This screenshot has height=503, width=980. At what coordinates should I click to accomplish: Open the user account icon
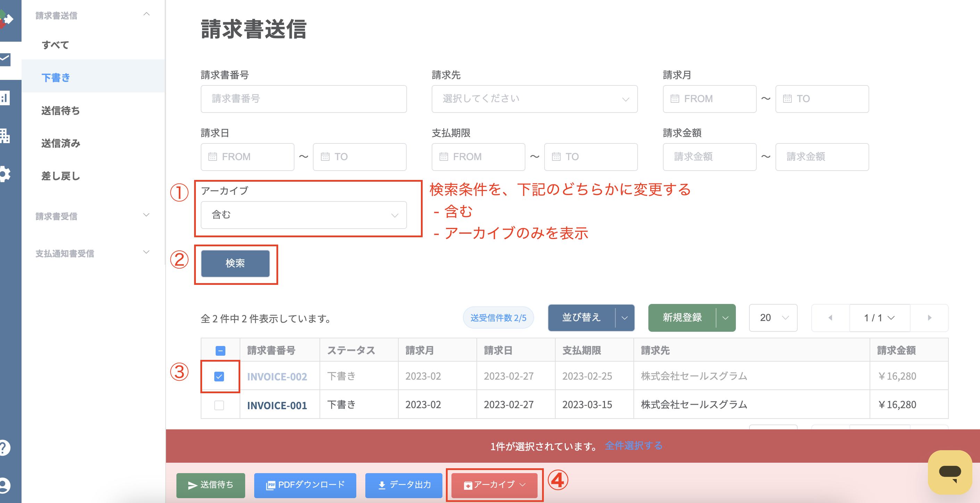(x=5, y=485)
